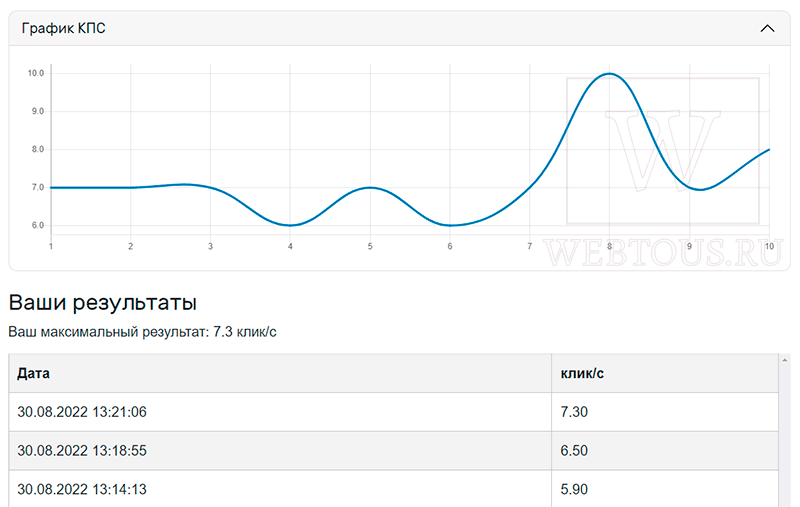
Task: Click the График КПС panel header
Action: (399, 29)
